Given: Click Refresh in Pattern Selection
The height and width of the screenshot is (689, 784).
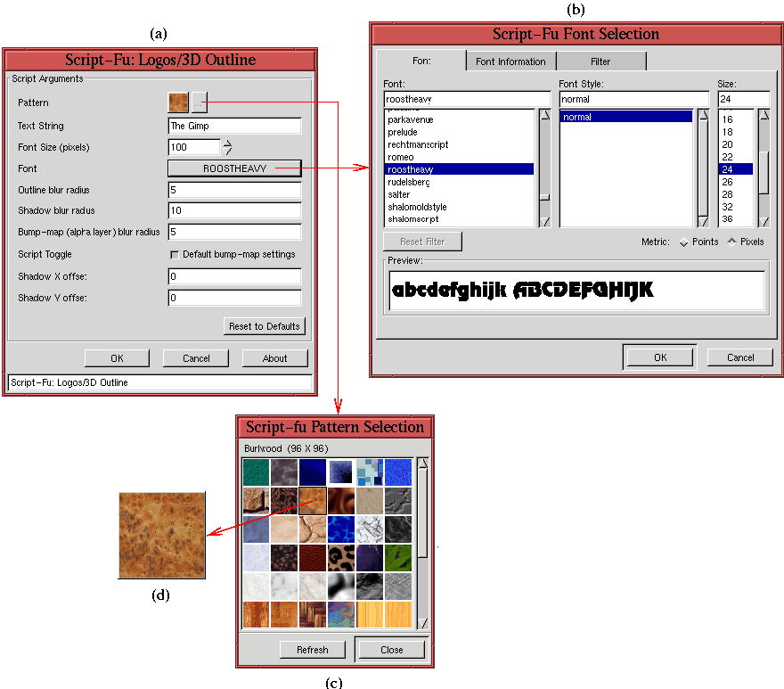Looking at the screenshot, I should click(312, 650).
